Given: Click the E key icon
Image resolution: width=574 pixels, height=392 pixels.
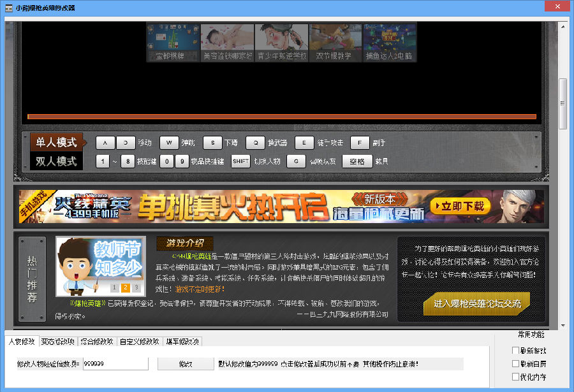Looking at the screenshot, I should (304, 143).
